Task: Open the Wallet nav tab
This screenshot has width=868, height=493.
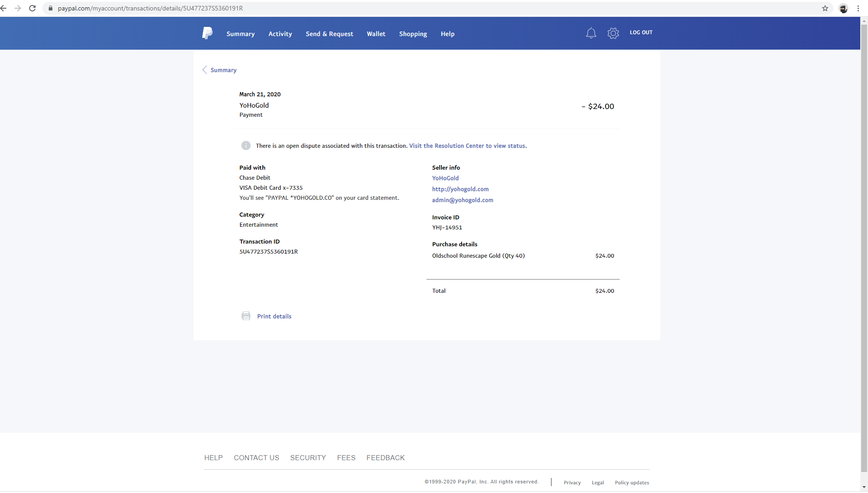Action: tap(376, 34)
